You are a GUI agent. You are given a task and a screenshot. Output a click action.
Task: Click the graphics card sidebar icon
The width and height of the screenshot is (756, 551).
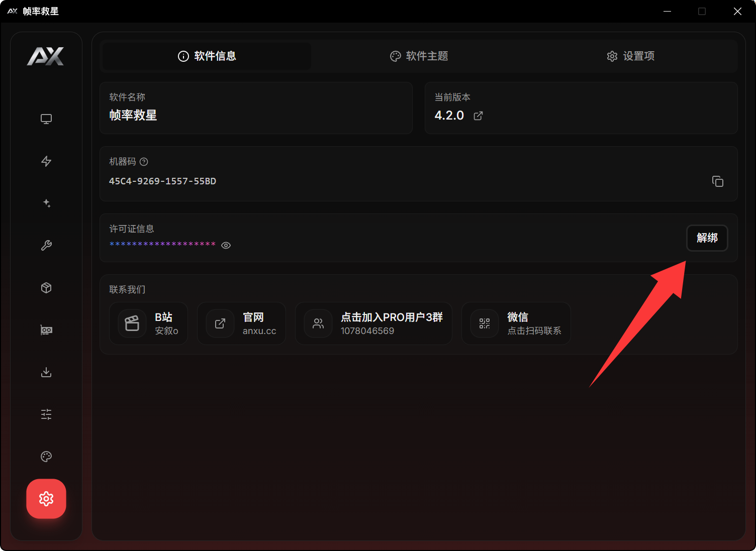pos(46,330)
